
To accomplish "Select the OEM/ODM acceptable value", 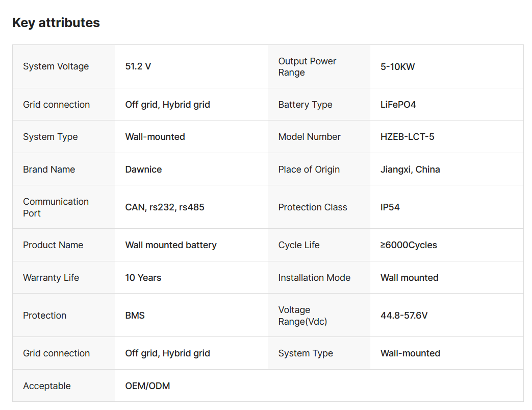I will pos(147,386).
